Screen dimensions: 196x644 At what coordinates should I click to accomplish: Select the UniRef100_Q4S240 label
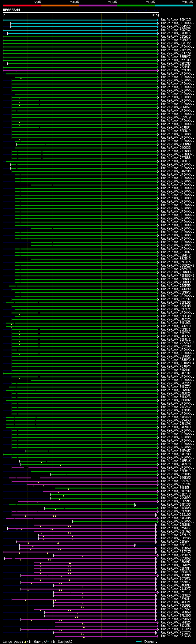pos(176,407)
